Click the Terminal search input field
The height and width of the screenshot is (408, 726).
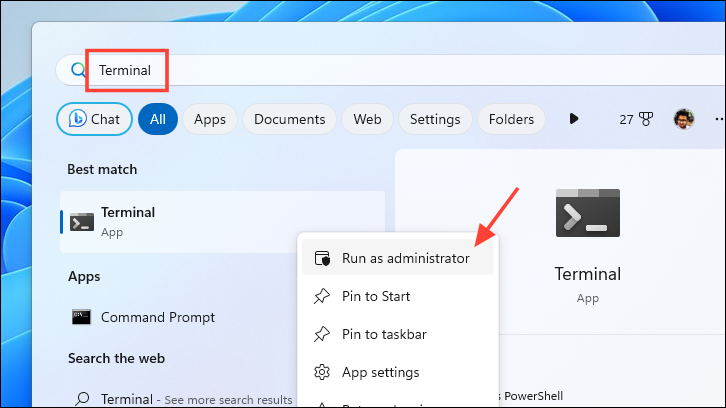[x=390, y=70]
